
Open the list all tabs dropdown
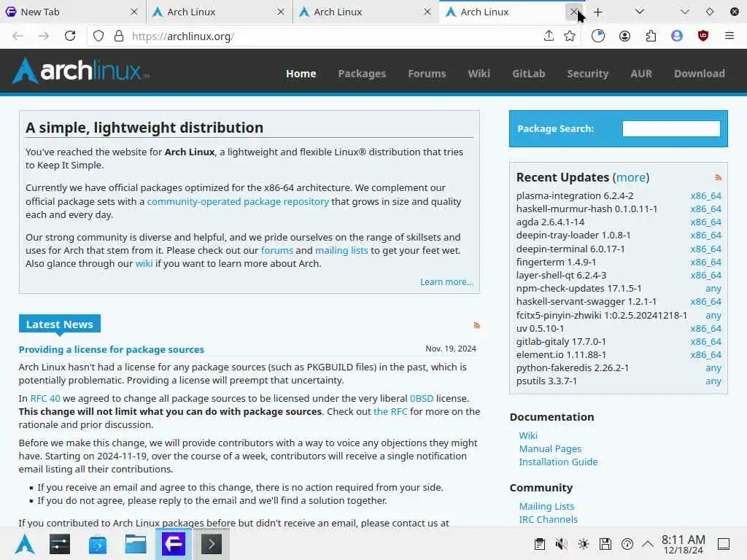point(640,12)
